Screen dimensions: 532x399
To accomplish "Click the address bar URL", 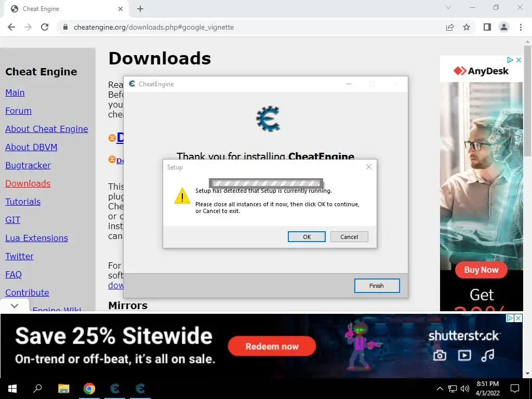I will 154,27.
